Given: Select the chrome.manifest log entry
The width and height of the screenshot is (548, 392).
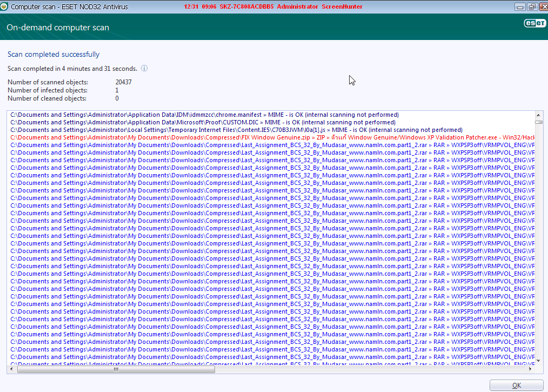Looking at the screenshot, I should coord(204,115).
